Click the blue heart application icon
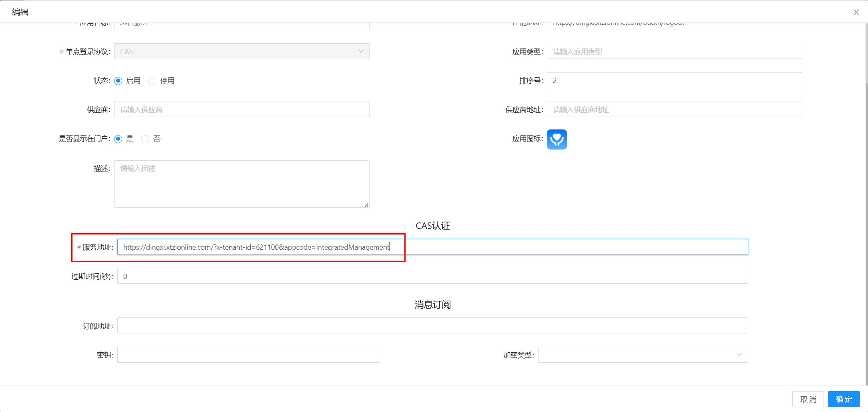 (x=557, y=139)
